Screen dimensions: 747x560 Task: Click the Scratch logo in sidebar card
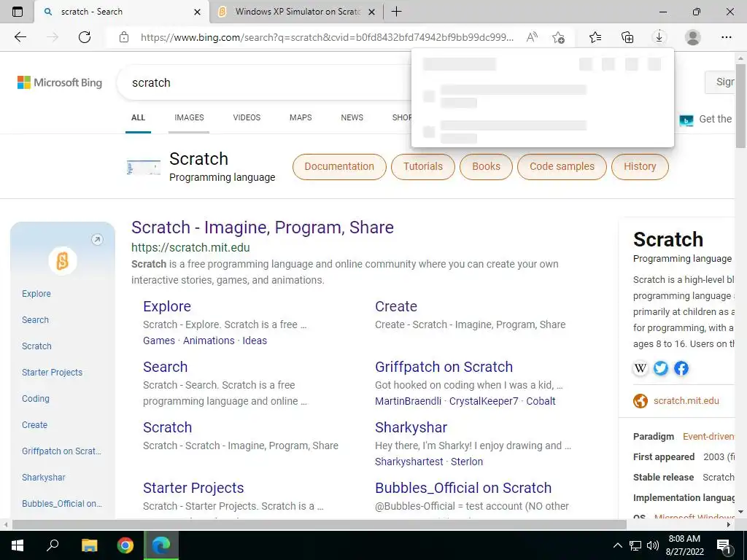pyautogui.click(x=63, y=261)
